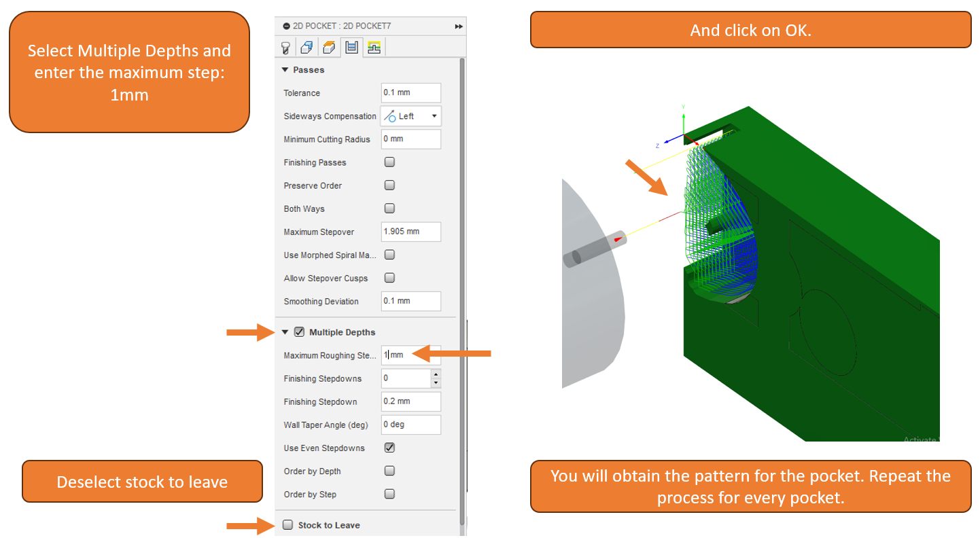Increase Finishing Stepdowns with up arrow
Viewport: 980px width, 538px height.
tap(436, 374)
